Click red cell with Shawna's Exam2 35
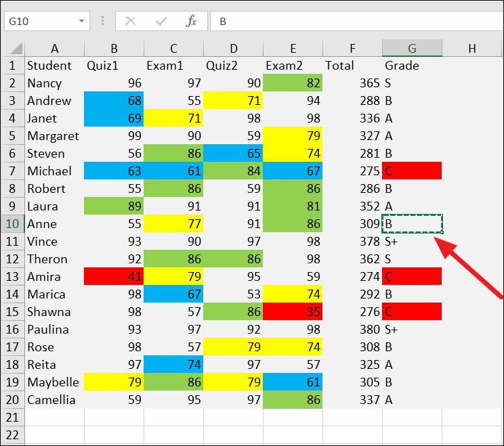Screen dimensions: 504x446 point(293,312)
